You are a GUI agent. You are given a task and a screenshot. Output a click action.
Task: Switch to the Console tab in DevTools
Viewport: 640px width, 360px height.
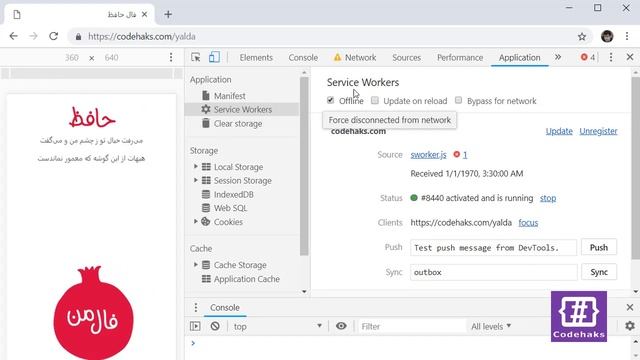303,58
